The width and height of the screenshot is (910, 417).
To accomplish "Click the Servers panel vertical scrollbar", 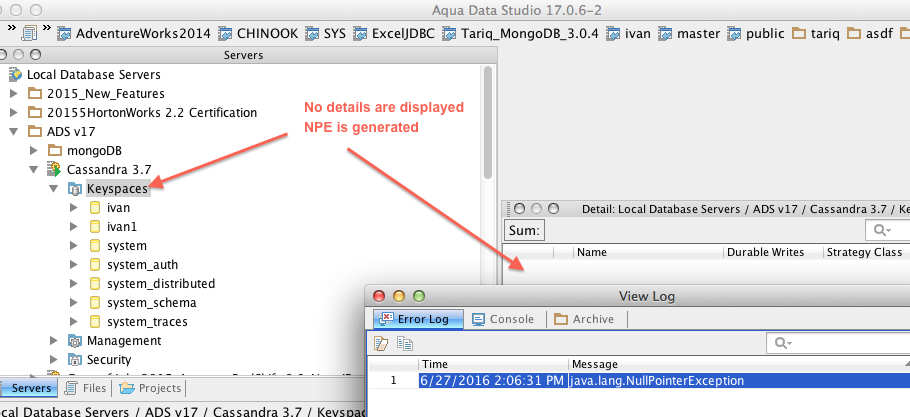I will coord(488,122).
